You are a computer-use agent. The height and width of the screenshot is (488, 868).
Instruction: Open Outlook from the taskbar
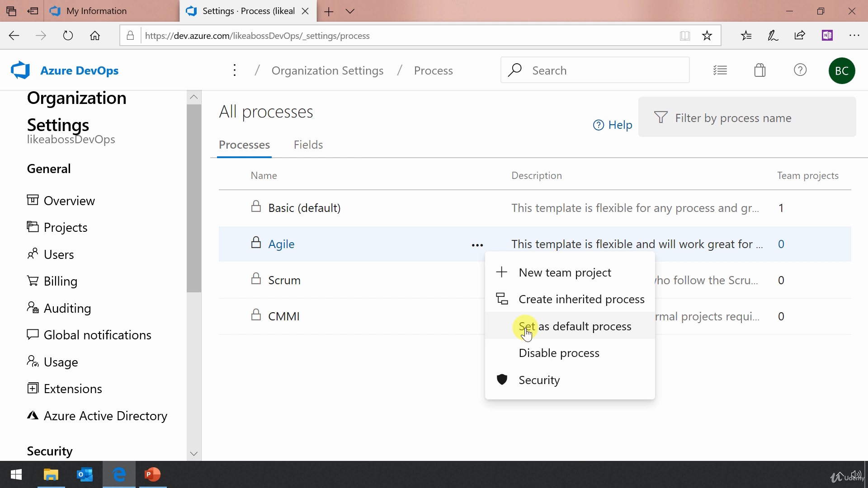(85, 474)
